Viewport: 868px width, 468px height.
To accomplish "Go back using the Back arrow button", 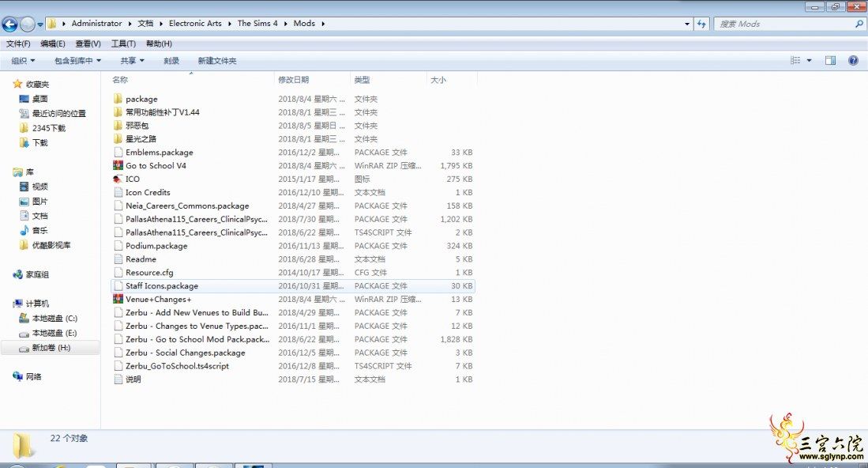I will click(x=9, y=24).
